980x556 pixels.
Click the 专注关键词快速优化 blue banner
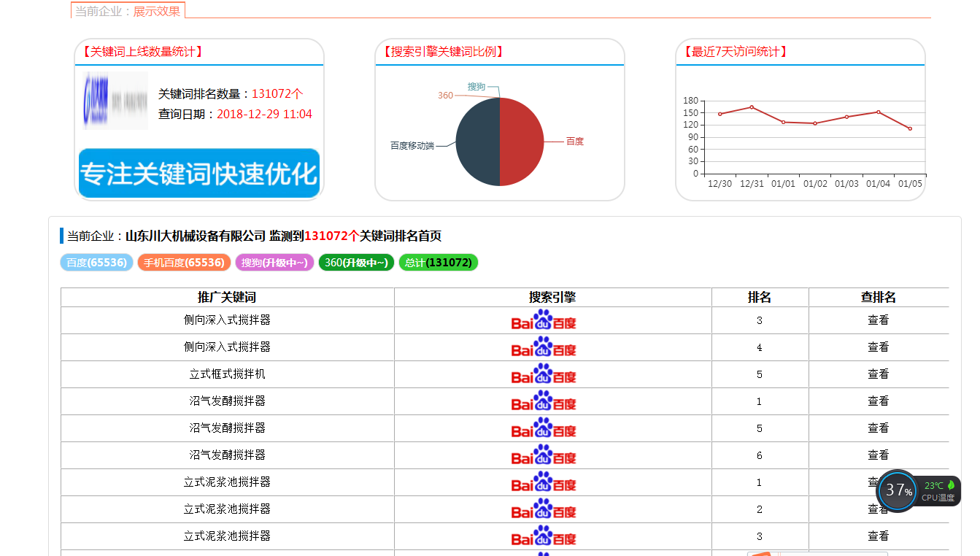[x=198, y=174]
